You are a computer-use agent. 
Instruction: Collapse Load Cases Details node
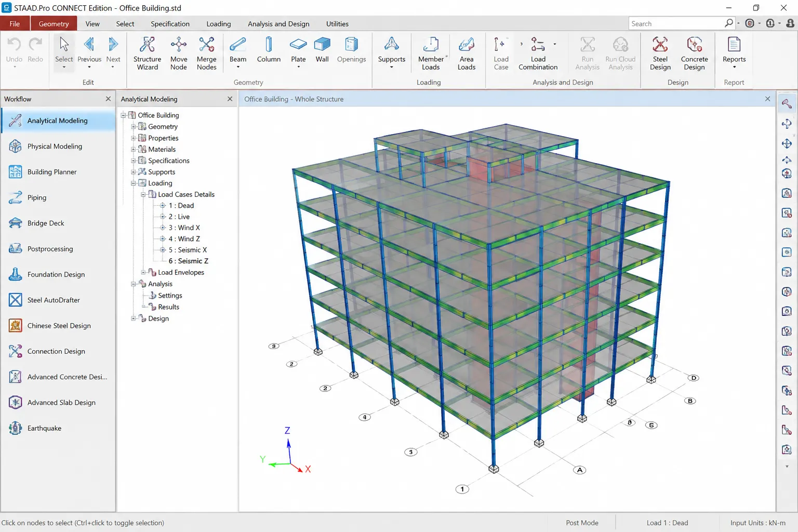pyautogui.click(x=143, y=195)
